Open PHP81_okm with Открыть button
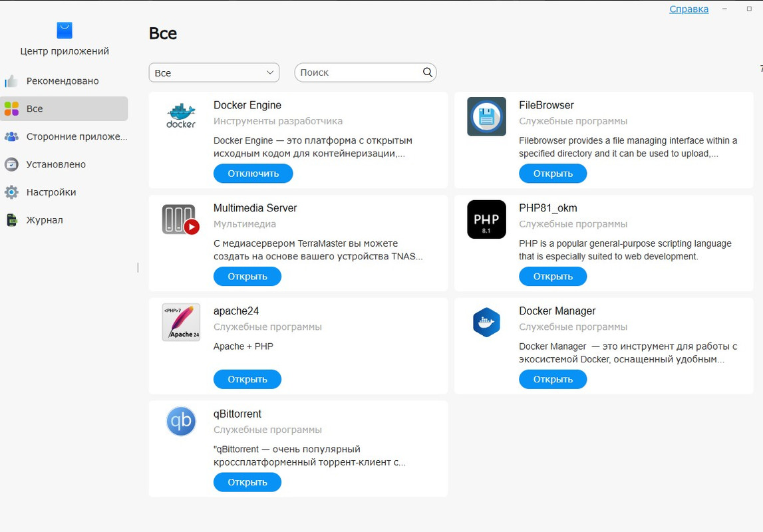 [x=553, y=277]
